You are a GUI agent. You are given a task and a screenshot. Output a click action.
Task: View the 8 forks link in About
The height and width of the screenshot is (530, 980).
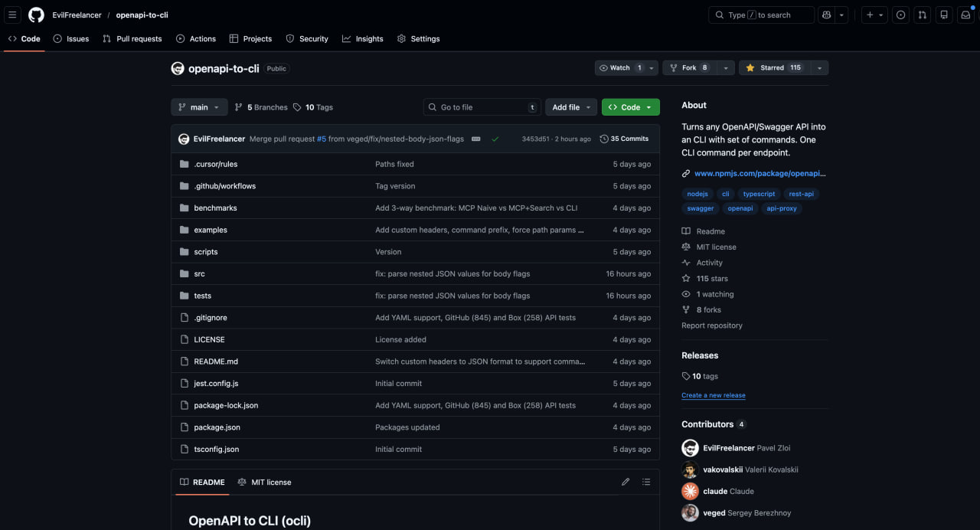(701, 309)
